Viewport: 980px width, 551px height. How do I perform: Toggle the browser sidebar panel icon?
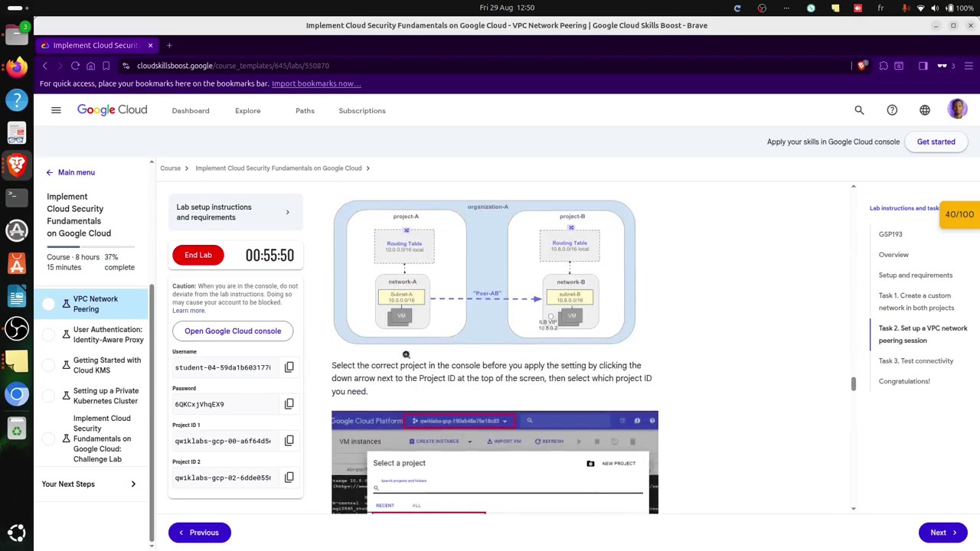coord(923,66)
